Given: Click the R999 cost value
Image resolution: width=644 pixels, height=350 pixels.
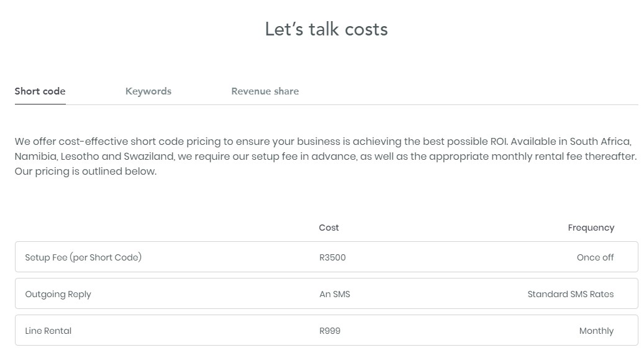Looking at the screenshot, I should pyautogui.click(x=330, y=331).
